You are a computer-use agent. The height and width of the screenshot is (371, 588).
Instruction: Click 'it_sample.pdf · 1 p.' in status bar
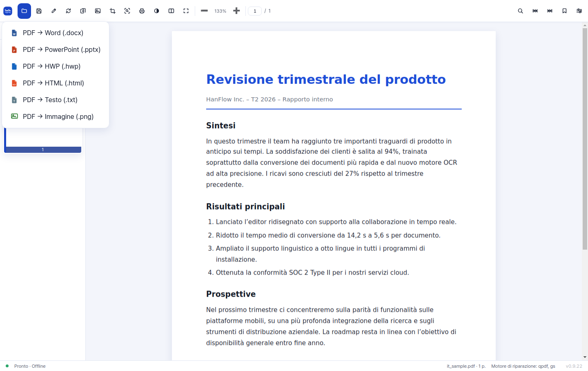[x=466, y=366]
